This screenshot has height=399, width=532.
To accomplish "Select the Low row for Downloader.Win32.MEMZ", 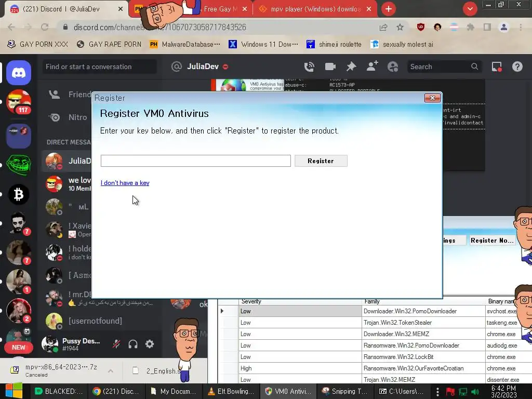I will (x=300, y=334).
